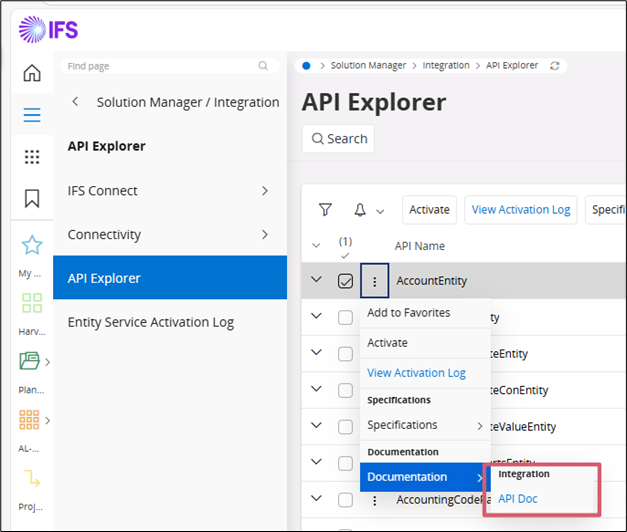Choose Activate in the context menu
Viewport: 627px width, 532px height.
tap(425, 343)
